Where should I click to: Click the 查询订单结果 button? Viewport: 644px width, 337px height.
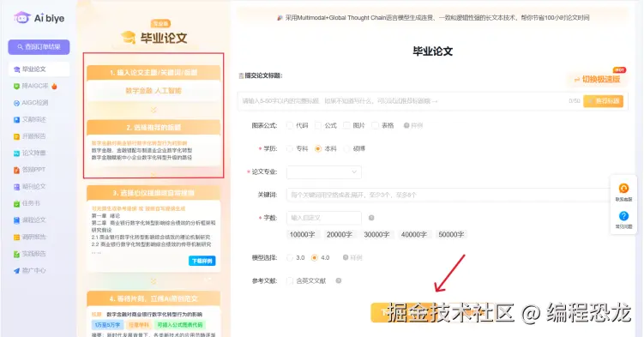click(39, 47)
